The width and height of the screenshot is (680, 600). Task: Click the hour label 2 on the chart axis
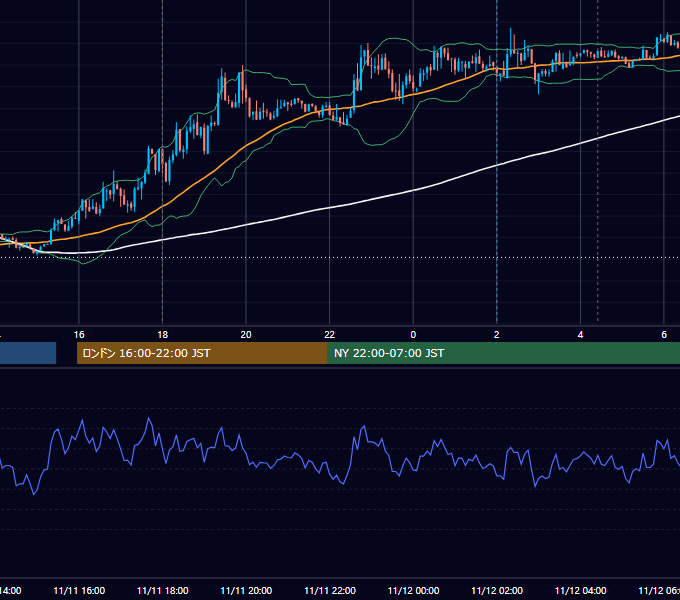click(497, 334)
